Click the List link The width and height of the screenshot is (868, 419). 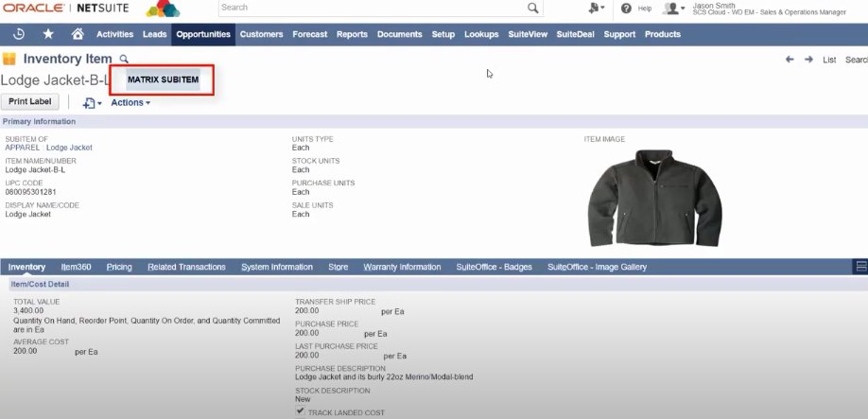coord(829,60)
